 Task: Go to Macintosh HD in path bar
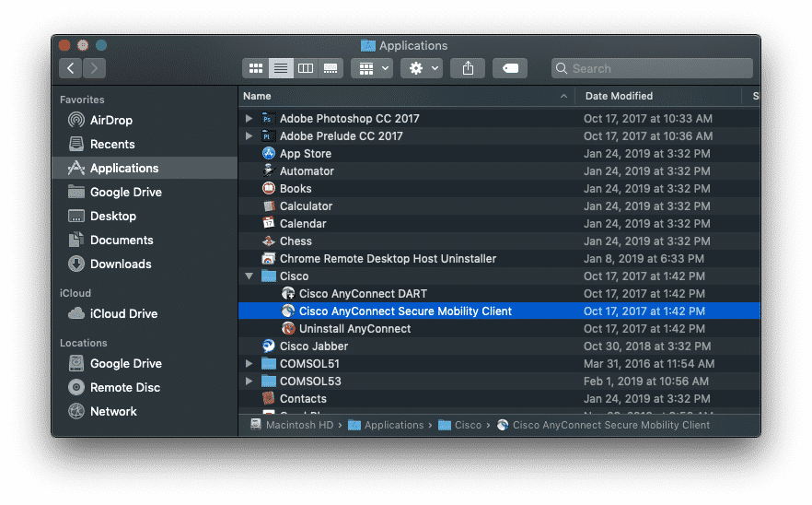[292, 425]
